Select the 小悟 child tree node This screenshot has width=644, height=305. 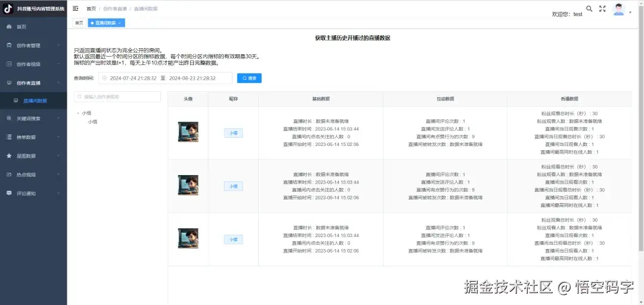coord(92,122)
